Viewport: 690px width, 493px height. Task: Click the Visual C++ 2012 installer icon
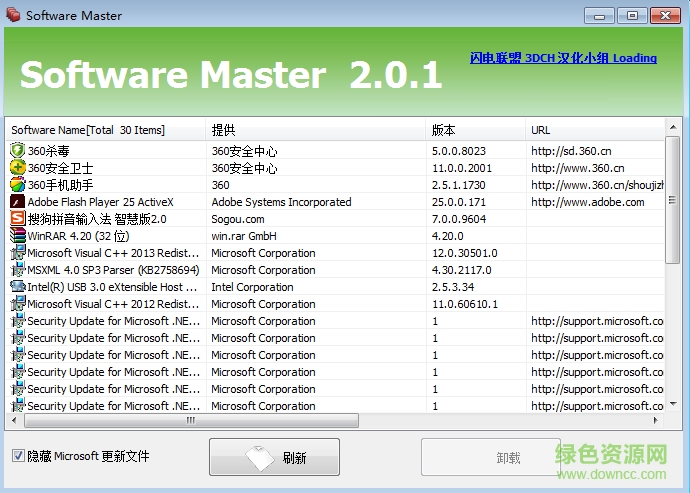[x=18, y=304]
